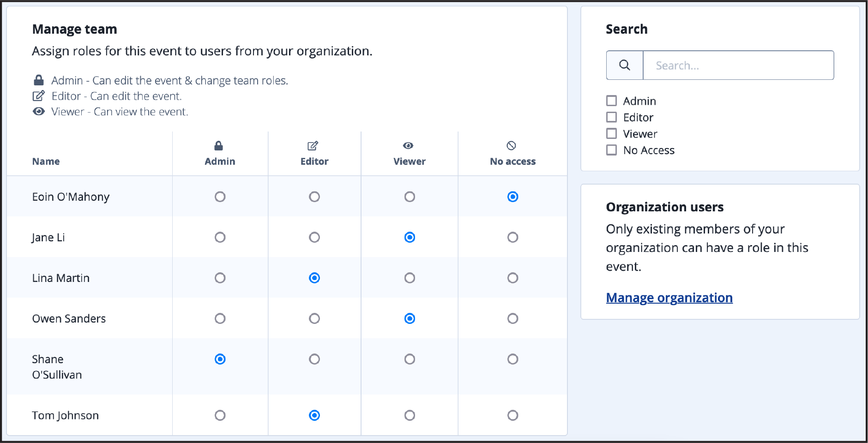Switch Shane O'Sullivan to Editor
Image resolution: width=868 pixels, height=443 pixels.
[x=314, y=359]
